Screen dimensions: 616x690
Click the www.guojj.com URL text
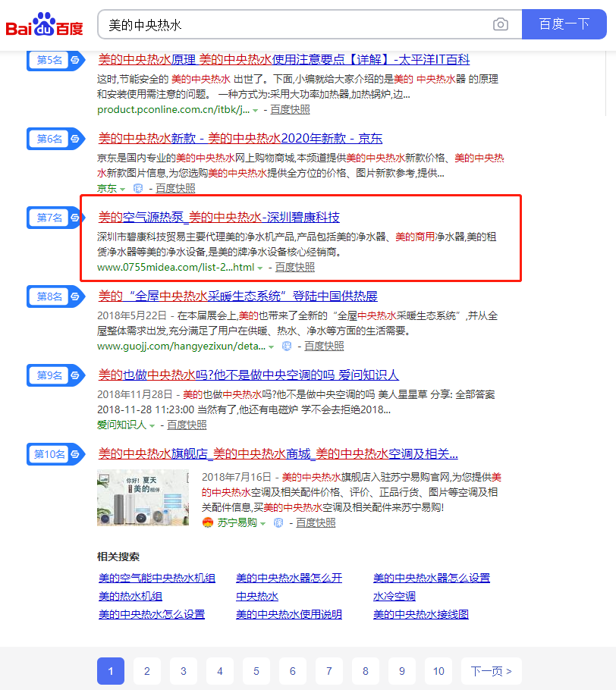[181, 347]
